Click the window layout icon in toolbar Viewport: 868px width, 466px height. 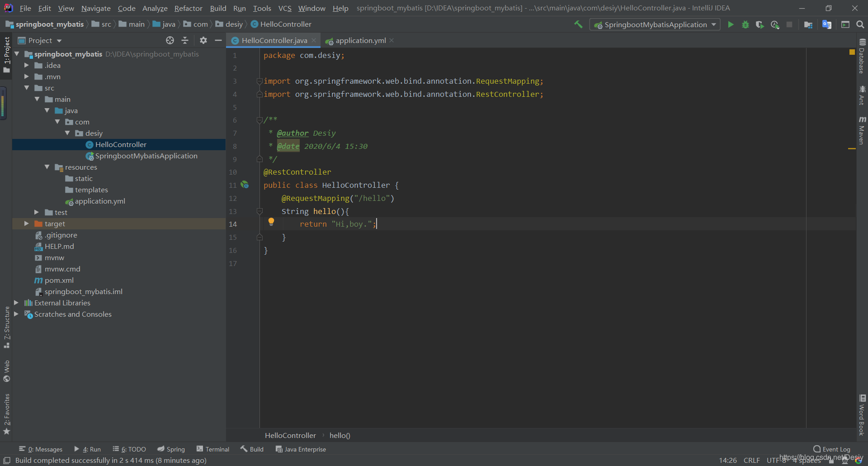pyautogui.click(x=845, y=24)
